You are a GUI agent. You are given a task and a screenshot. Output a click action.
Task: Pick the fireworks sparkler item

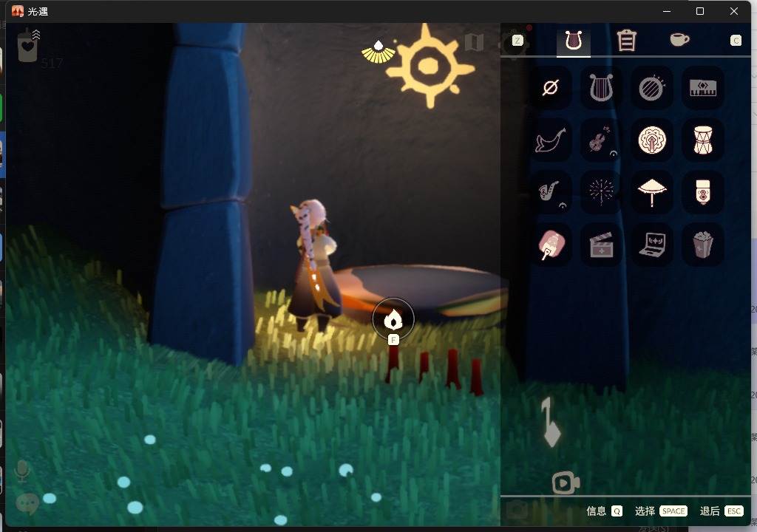(x=601, y=192)
